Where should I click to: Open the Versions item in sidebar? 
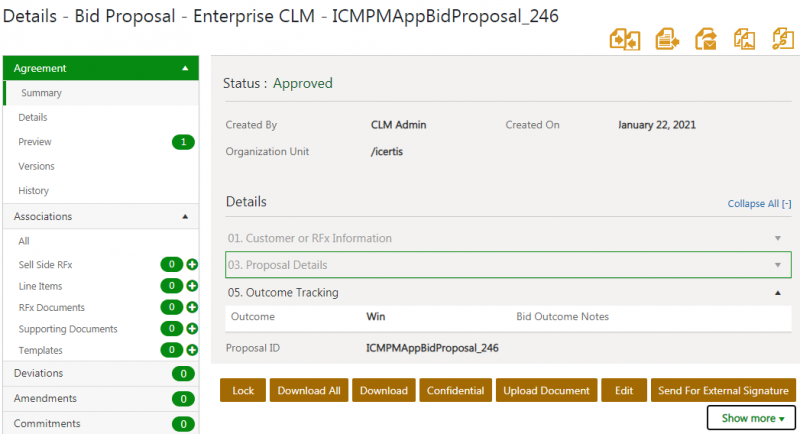(36, 166)
